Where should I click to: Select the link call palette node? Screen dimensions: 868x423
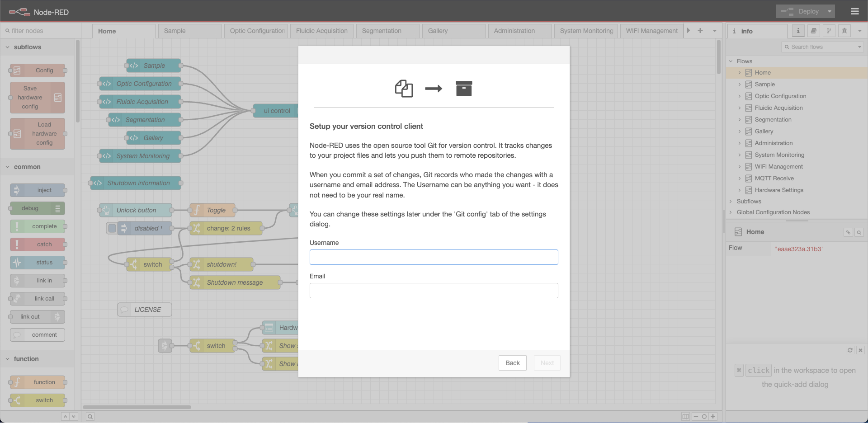tap(38, 299)
